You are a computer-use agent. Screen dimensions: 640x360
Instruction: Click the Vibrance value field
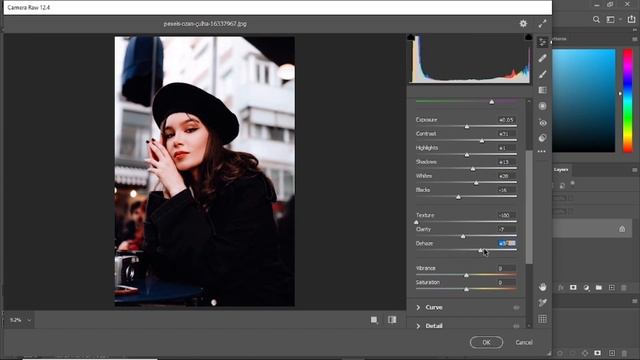point(506,268)
